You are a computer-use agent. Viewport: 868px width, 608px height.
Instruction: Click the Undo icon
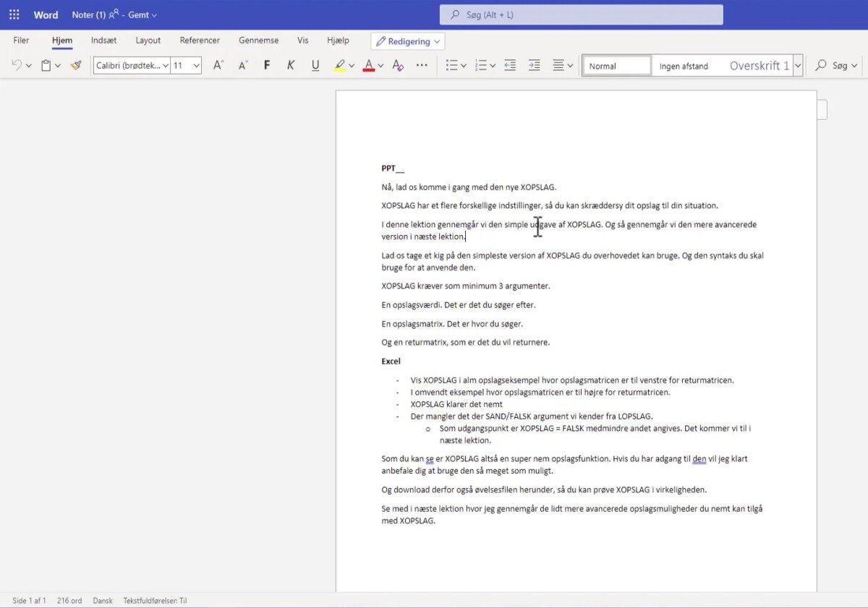pos(14,65)
